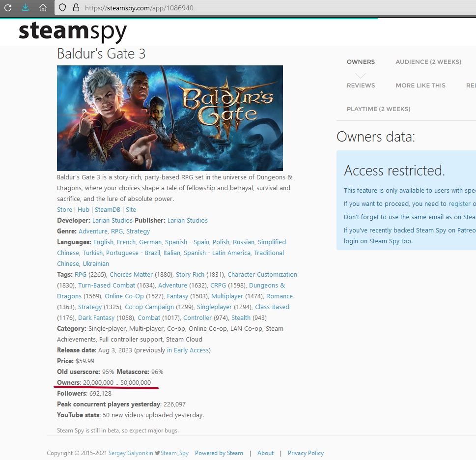Open the RPG tag (2265)

coord(81,275)
